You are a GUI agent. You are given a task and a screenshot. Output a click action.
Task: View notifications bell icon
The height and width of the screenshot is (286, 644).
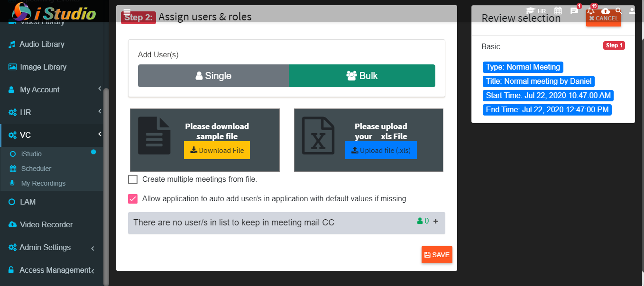pyautogui.click(x=590, y=10)
